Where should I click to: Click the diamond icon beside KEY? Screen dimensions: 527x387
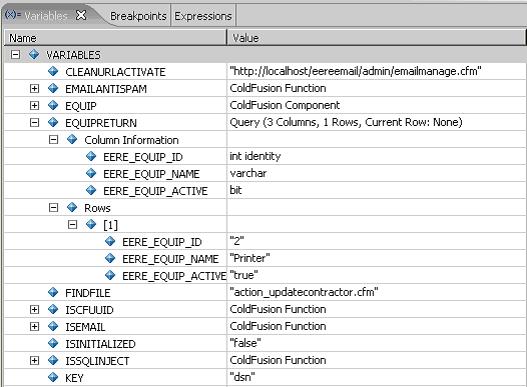[x=53, y=377]
